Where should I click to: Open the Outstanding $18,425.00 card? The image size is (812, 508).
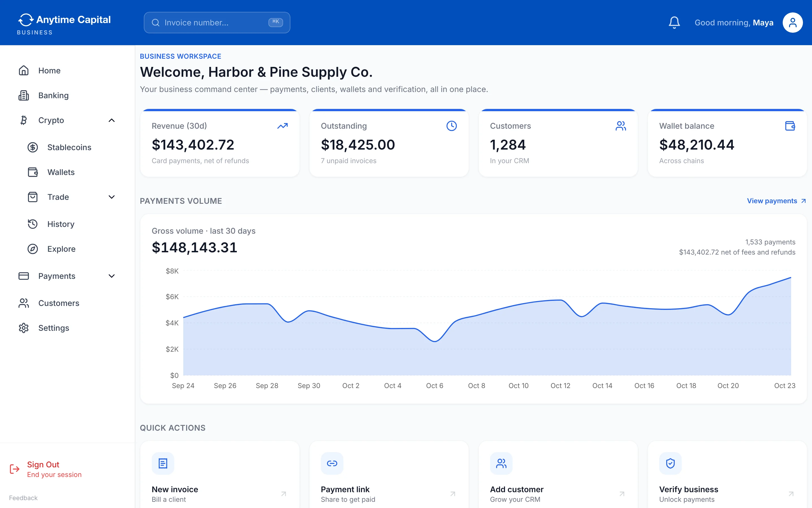[x=389, y=143]
